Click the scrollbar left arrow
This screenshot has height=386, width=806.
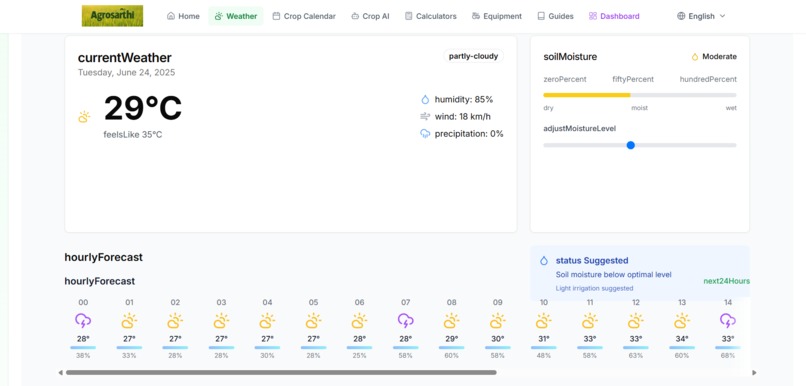[61, 373]
